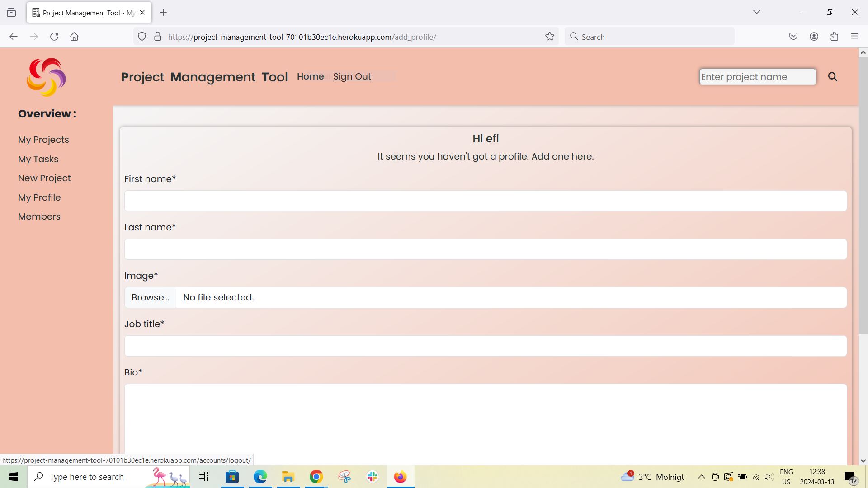
Task: Click the Sign Out link
Action: [352, 76]
